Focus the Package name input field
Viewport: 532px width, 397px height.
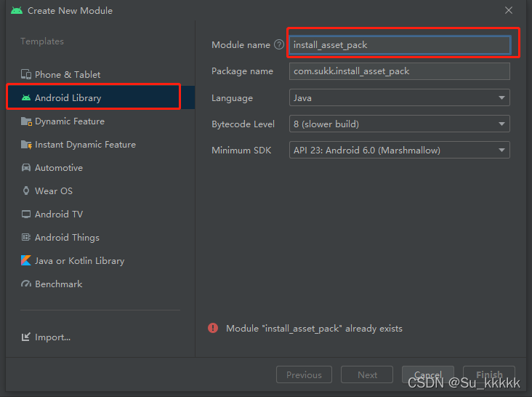tap(399, 71)
